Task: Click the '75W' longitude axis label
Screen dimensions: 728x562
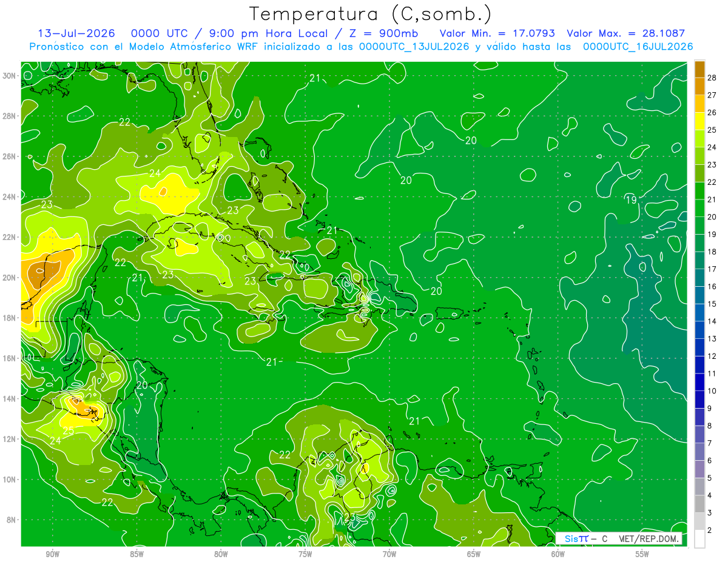Action: 305,554
